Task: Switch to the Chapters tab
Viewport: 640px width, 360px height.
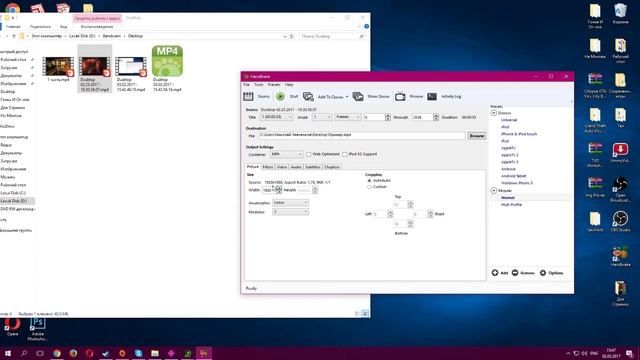Action: click(332, 167)
